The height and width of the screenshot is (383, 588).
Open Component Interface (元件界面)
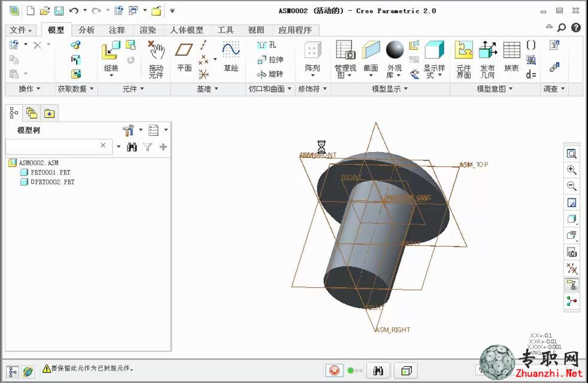[x=463, y=60]
